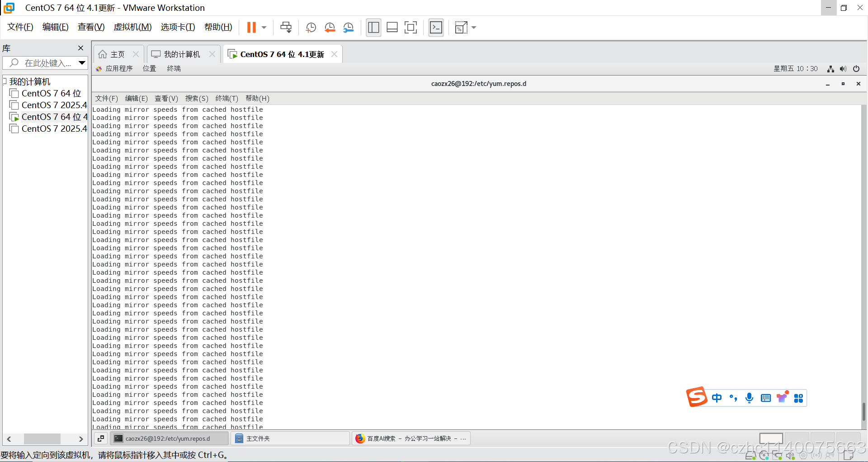Open the GNOME 位置 menu
The width and height of the screenshot is (868, 462).
click(149, 68)
